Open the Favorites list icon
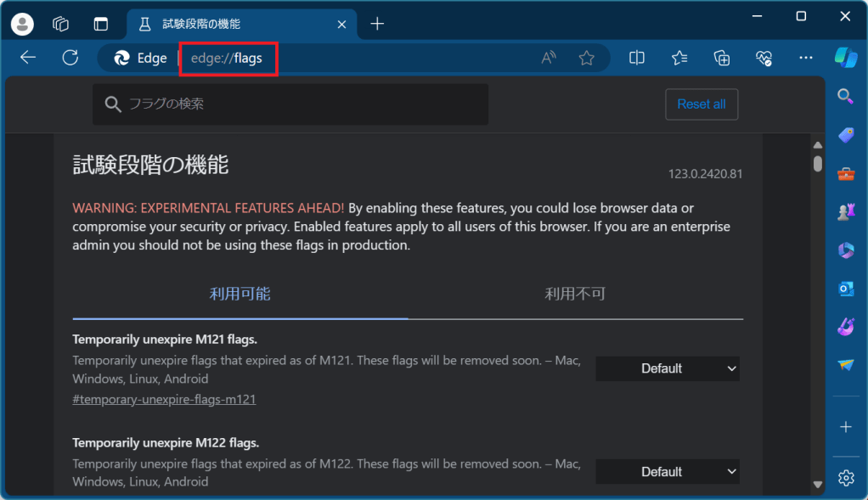Image resolution: width=868 pixels, height=500 pixels. [679, 58]
